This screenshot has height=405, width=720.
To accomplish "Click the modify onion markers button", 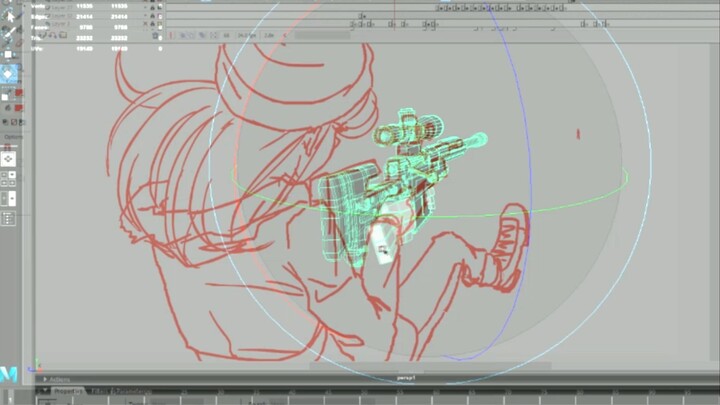I will click(213, 35).
